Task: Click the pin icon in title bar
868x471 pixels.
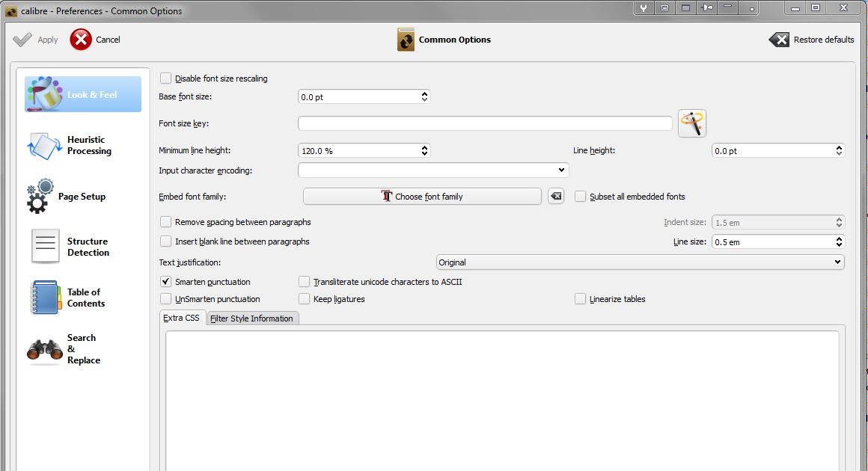Action: (706, 7)
